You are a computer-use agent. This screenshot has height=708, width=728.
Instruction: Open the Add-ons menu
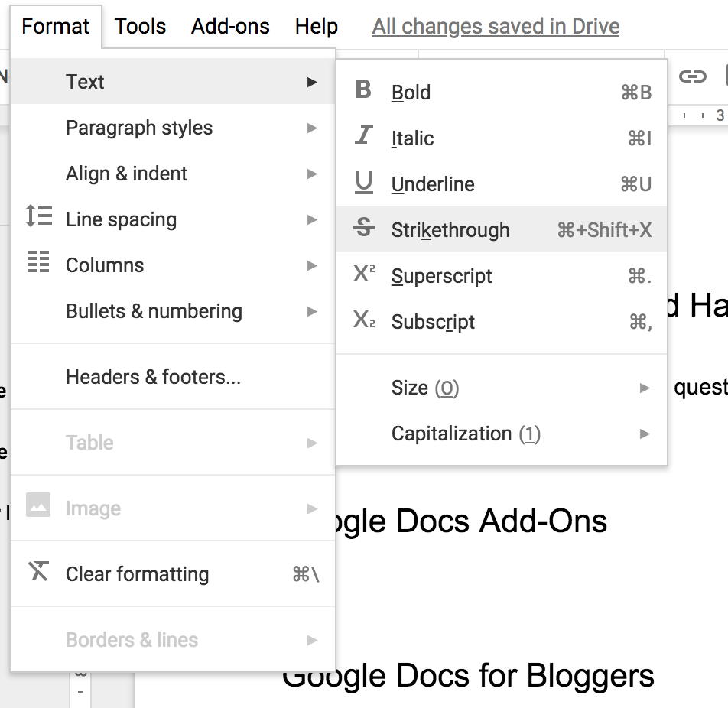tap(230, 27)
